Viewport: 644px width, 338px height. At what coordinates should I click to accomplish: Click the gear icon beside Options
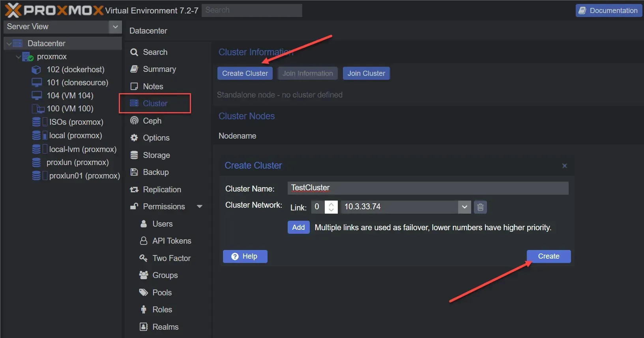point(134,138)
